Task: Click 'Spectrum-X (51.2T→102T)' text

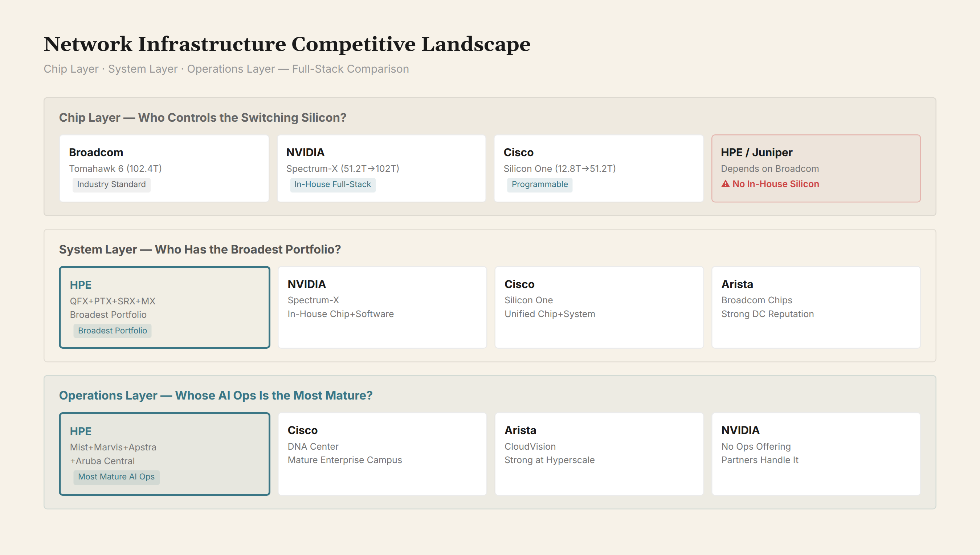Action: (343, 169)
